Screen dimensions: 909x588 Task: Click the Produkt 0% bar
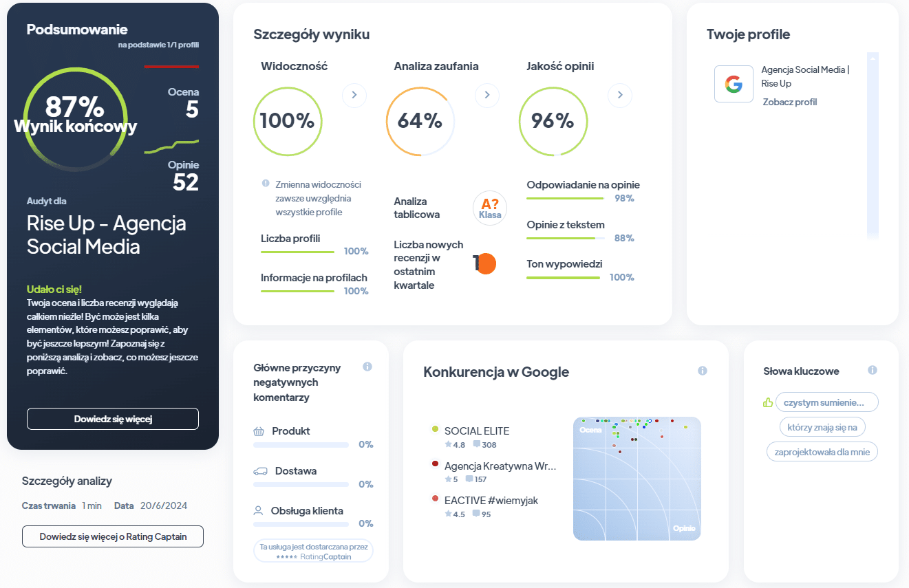pyautogui.click(x=301, y=445)
